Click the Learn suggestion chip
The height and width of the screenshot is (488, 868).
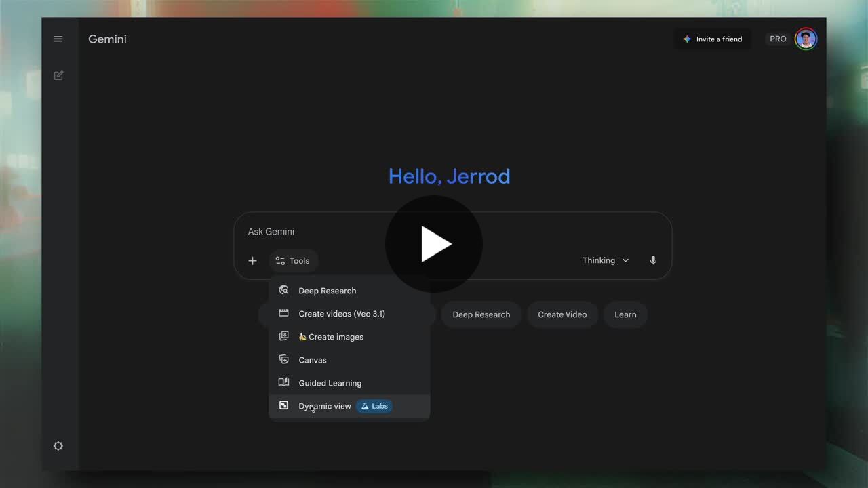point(625,314)
